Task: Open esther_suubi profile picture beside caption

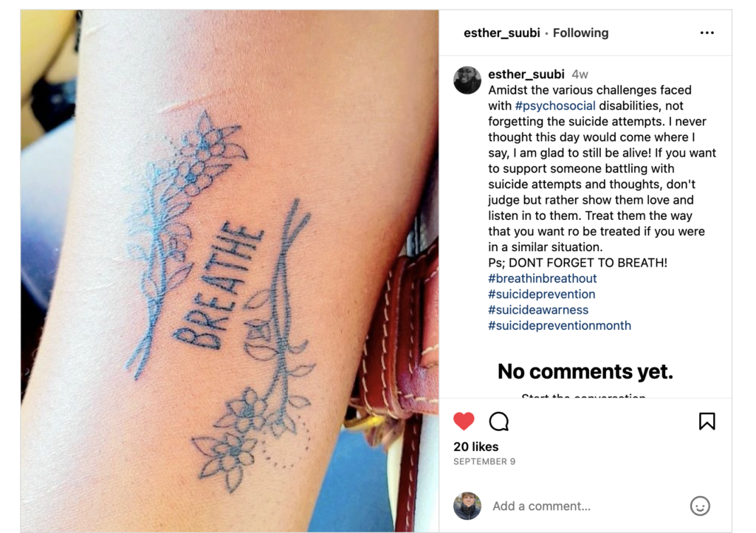Action: 467,80
